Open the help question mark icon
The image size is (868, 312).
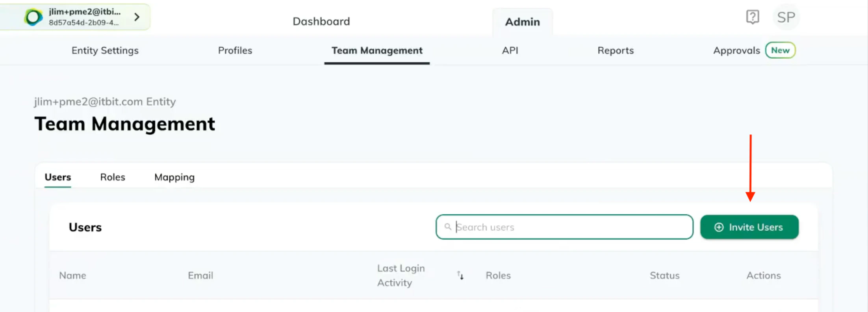click(753, 17)
